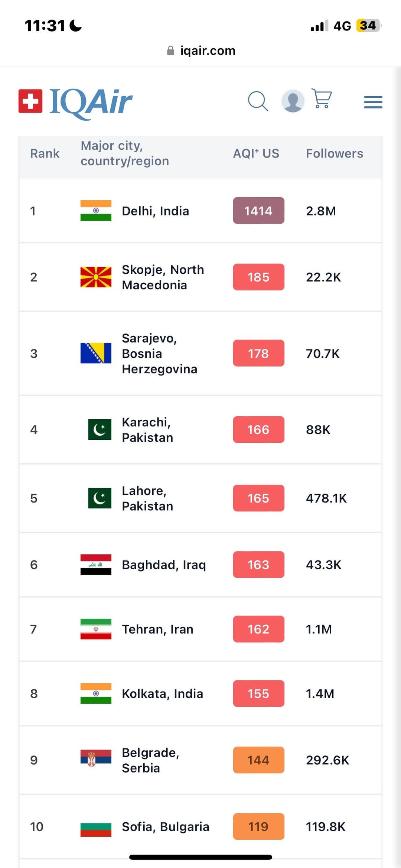This screenshot has height=868, width=401.
Task: Tap the Iraq flag beside Baghdad
Action: click(96, 565)
